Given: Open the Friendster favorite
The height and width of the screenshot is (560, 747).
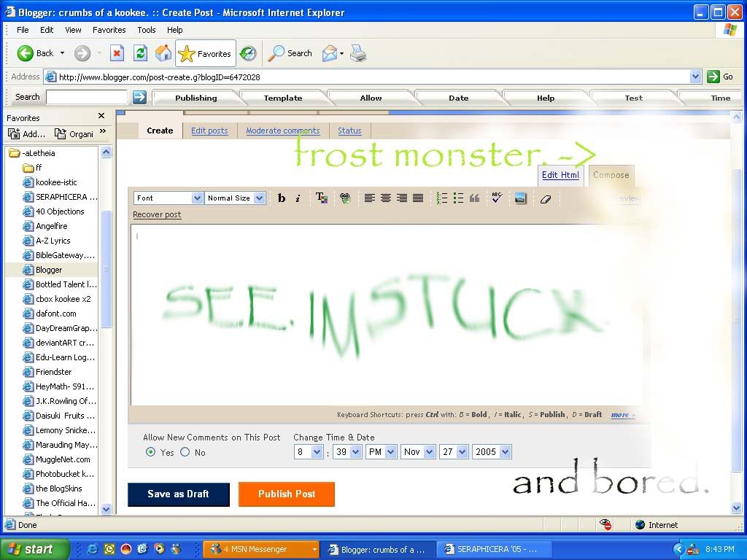Looking at the screenshot, I should tap(47, 372).
